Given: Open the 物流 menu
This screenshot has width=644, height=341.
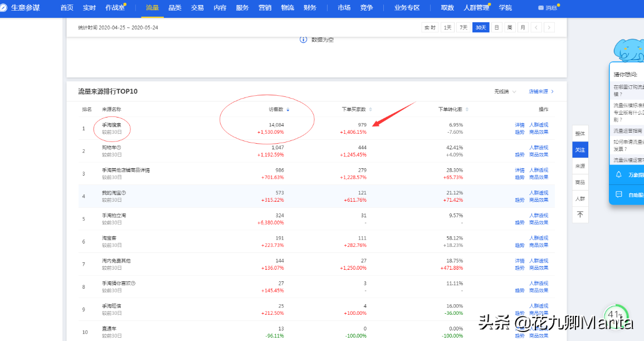Looking at the screenshot, I should (287, 8).
